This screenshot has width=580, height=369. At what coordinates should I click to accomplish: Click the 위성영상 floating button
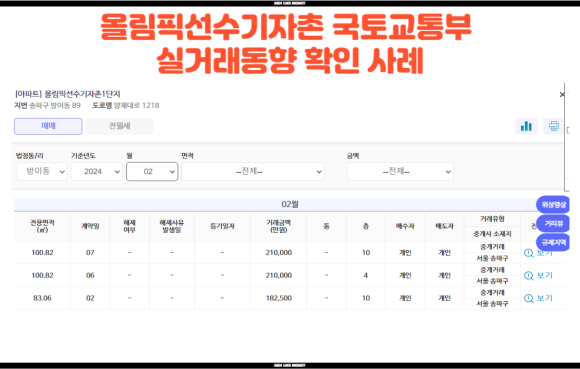pos(553,204)
